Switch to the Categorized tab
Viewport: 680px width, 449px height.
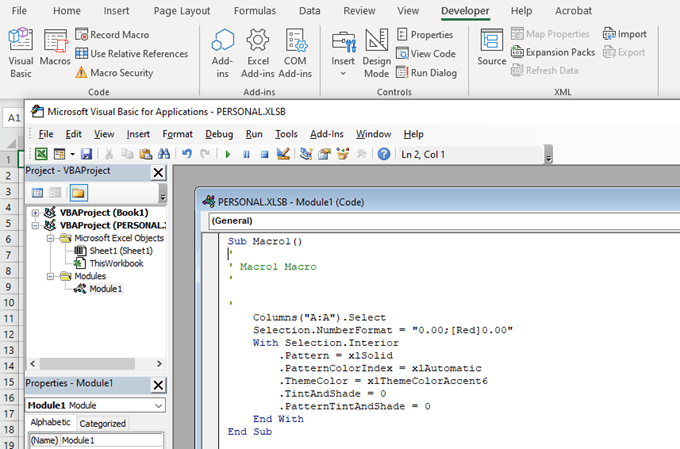(102, 423)
